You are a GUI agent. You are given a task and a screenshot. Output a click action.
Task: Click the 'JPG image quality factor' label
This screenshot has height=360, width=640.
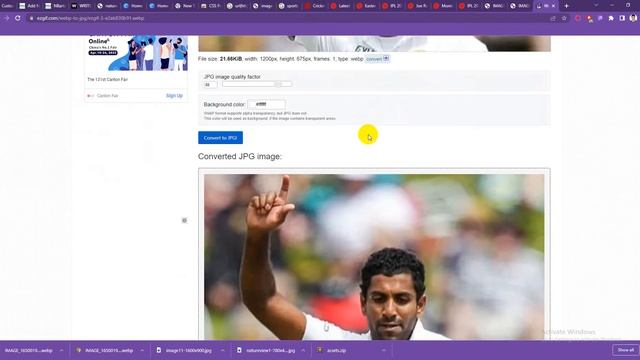click(232, 77)
